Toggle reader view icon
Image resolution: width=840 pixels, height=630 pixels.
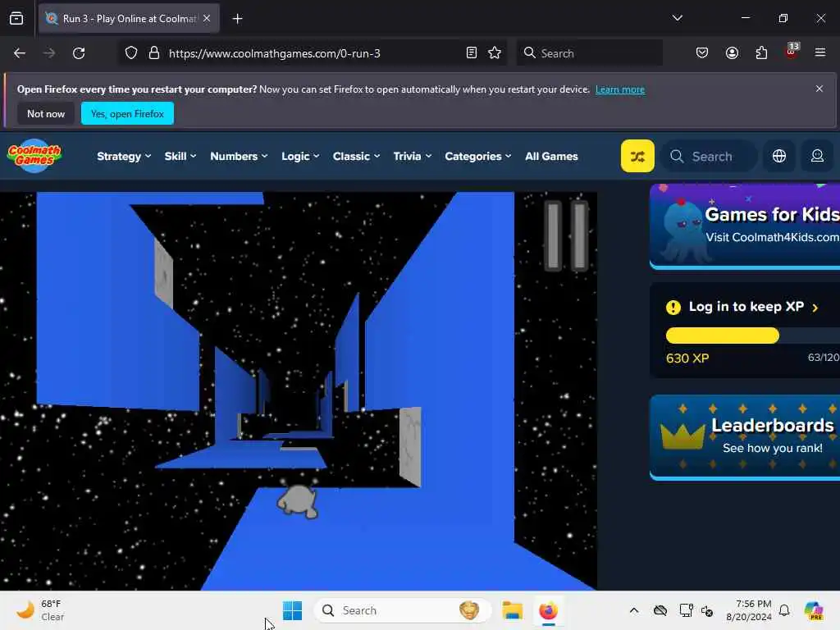click(472, 53)
